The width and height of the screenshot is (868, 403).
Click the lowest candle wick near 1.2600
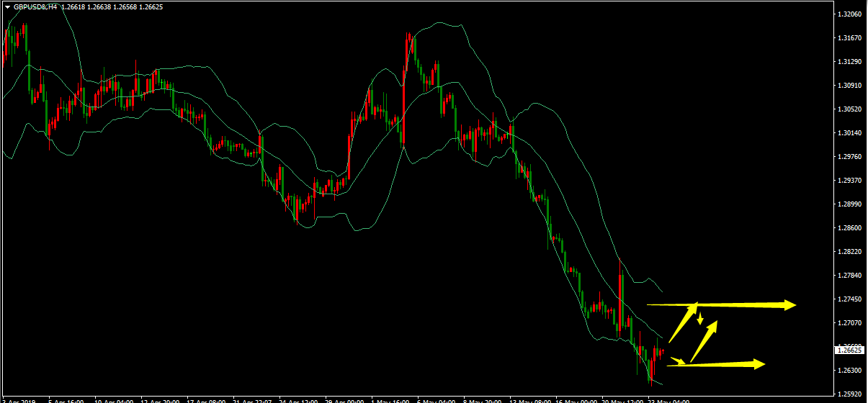point(650,381)
